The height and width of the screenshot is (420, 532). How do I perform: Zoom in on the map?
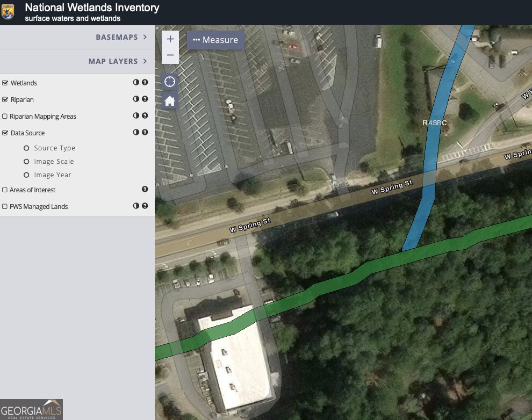coord(170,39)
